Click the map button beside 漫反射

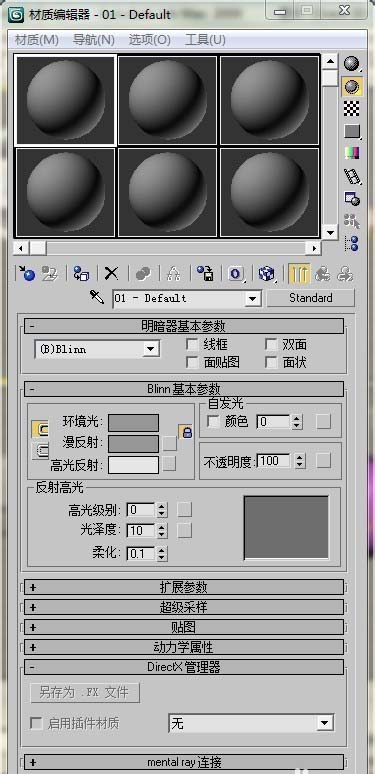[170, 443]
